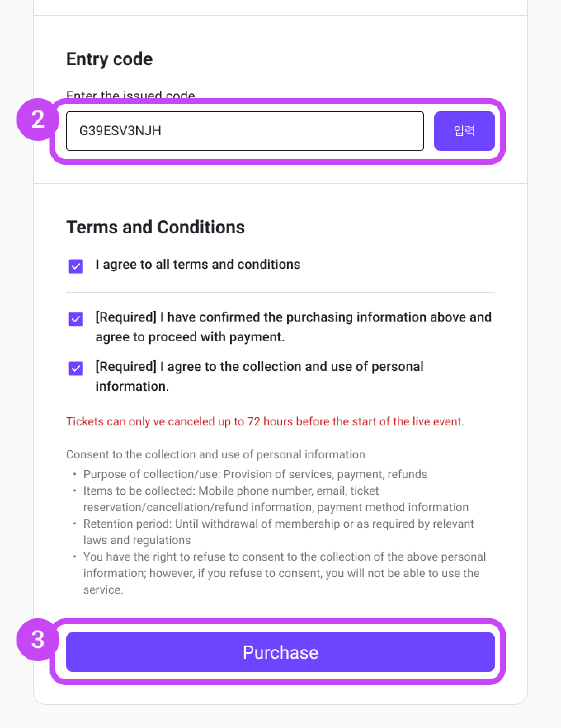This screenshot has width=561, height=728.
Task: Click the gray 'Consent to the collection' subheading
Action: [215, 454]
